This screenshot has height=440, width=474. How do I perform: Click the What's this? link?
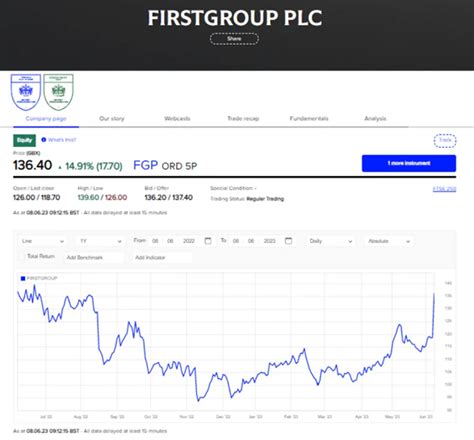tap(62, 140)
